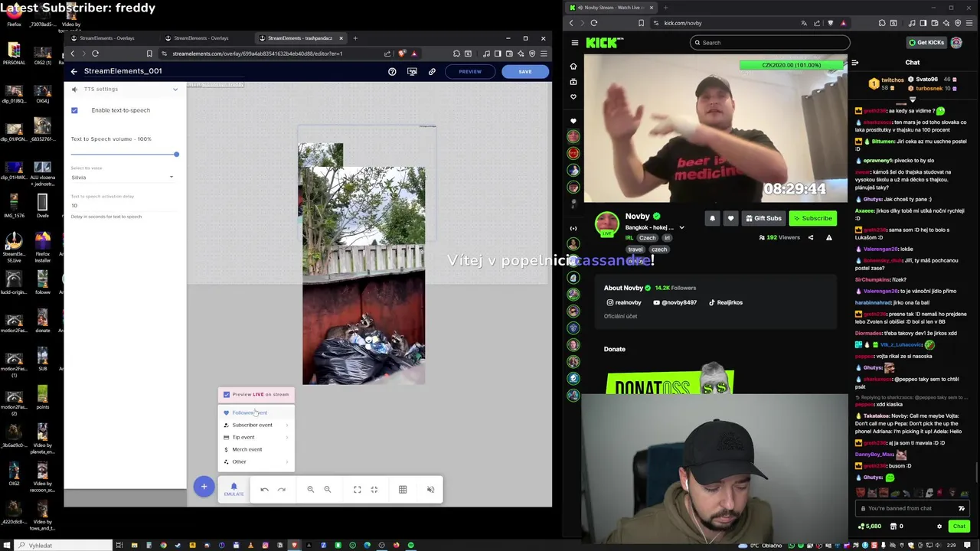Zoom in on the overlay canvas
The width and height of the screenshot is (980, 551).
(310, 490)
